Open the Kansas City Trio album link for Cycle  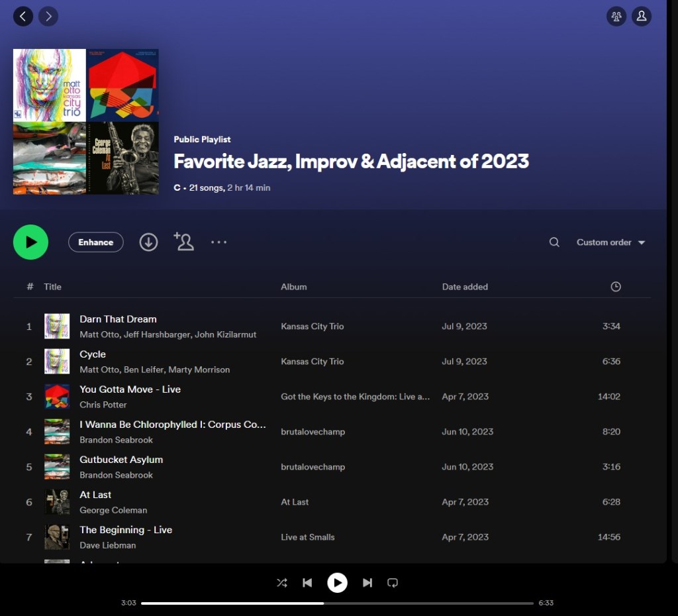(x=312, y=362)
